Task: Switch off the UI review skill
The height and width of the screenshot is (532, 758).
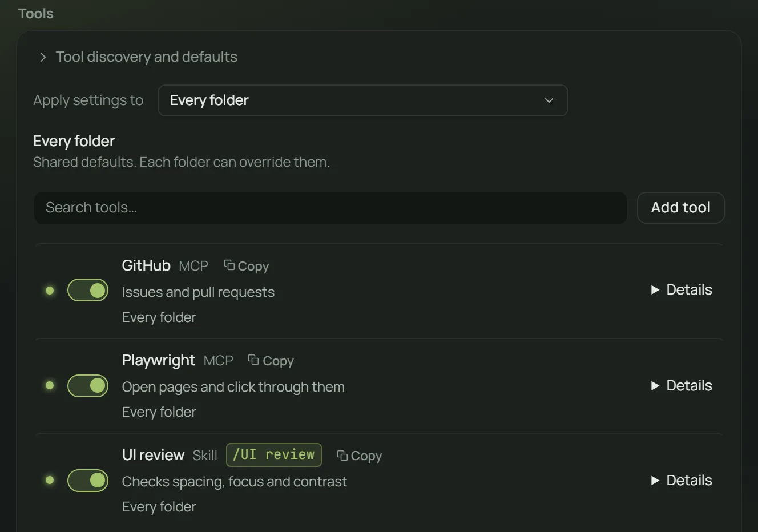Action: 88,481
